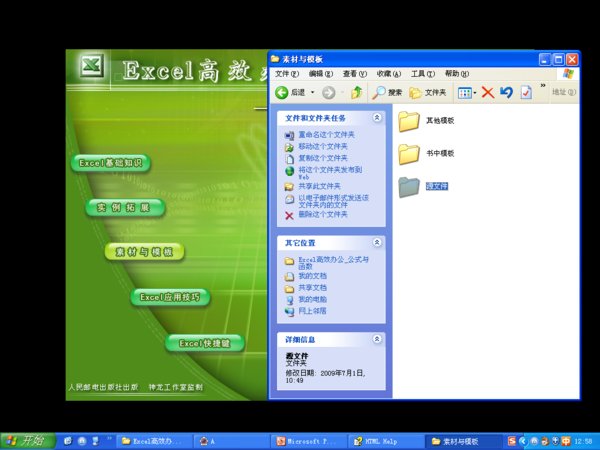Click 重命名这个文件夹 link
Image resolution: width=600 pixels, height=450 pixels.
pos(326,135)
